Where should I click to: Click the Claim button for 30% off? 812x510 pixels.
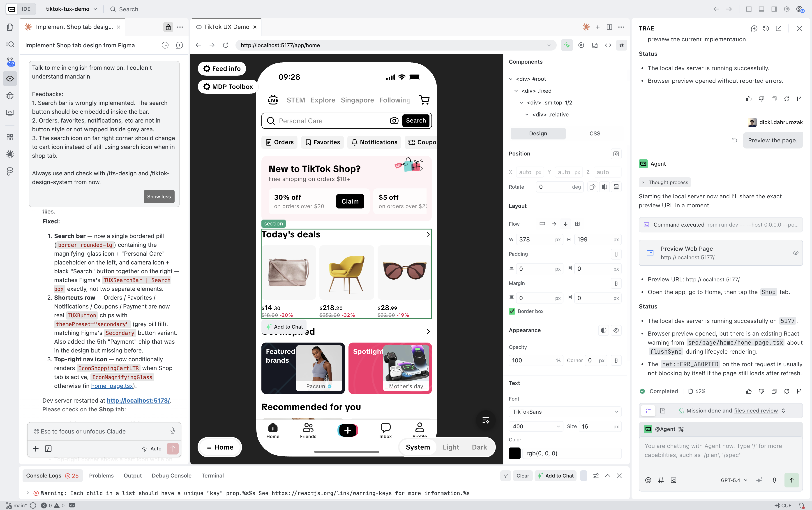pos(350,201)
